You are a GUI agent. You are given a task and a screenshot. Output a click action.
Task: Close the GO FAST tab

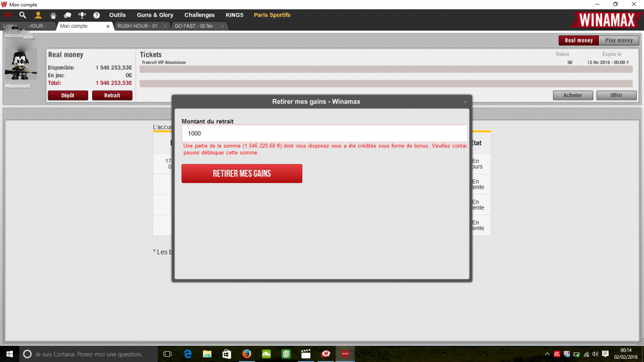(x=222, y=26)
